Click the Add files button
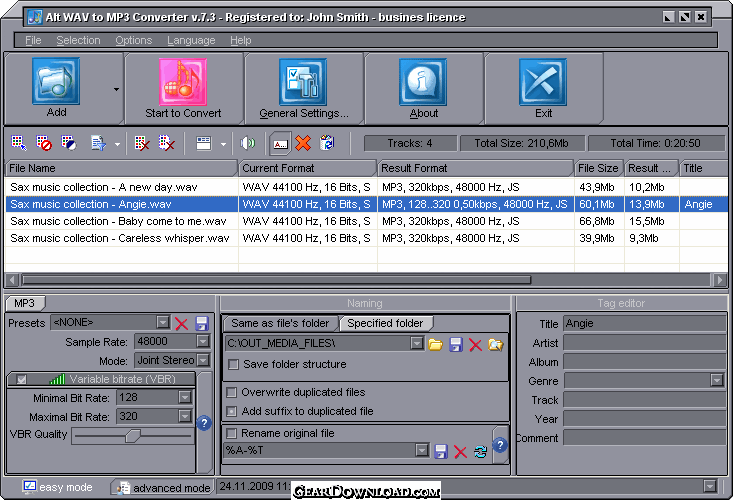The height and width of the screenshot is (500, 733). pyautogui.click(x=56, y=88)
